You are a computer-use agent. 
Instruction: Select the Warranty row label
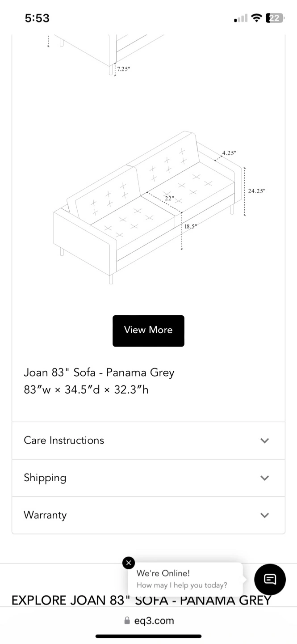pyautogui.click(x=45, y=515)
